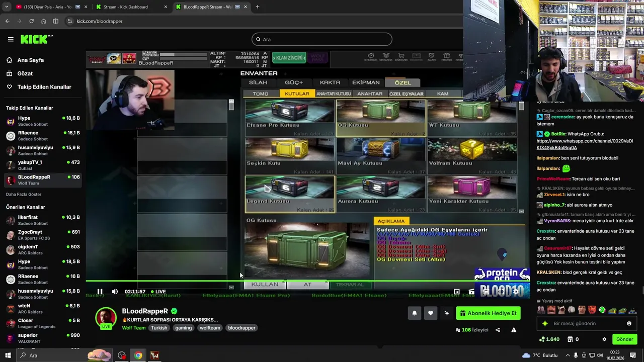Image resolution: width=644 pixels, height=362 pixels.
Task: Click the heart follow button
Action: pos(431,313)
